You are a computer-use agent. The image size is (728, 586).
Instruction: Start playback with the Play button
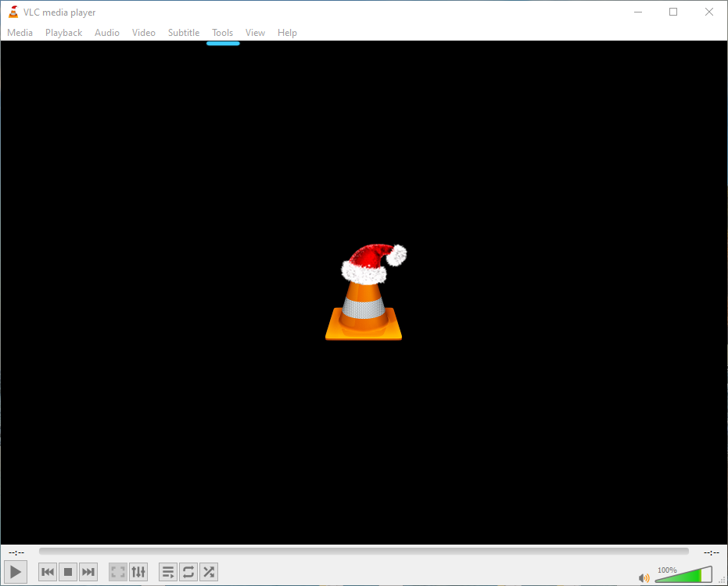[16, 572]
